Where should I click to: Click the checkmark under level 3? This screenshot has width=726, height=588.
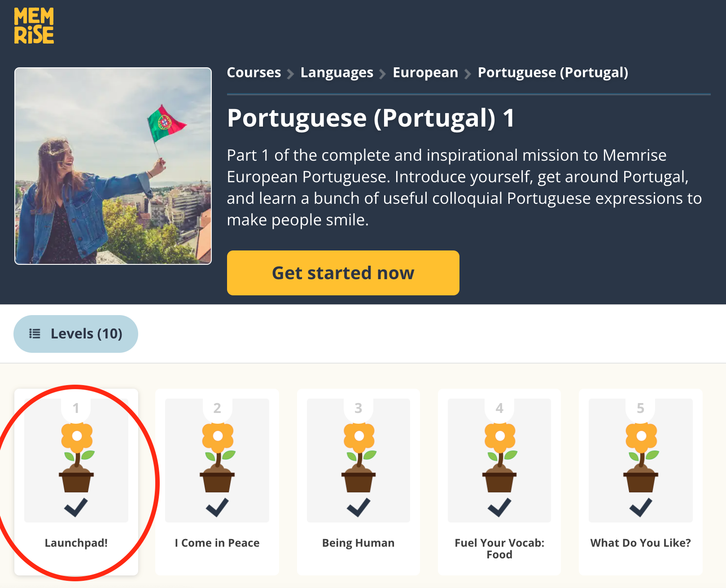click(359, 508)
